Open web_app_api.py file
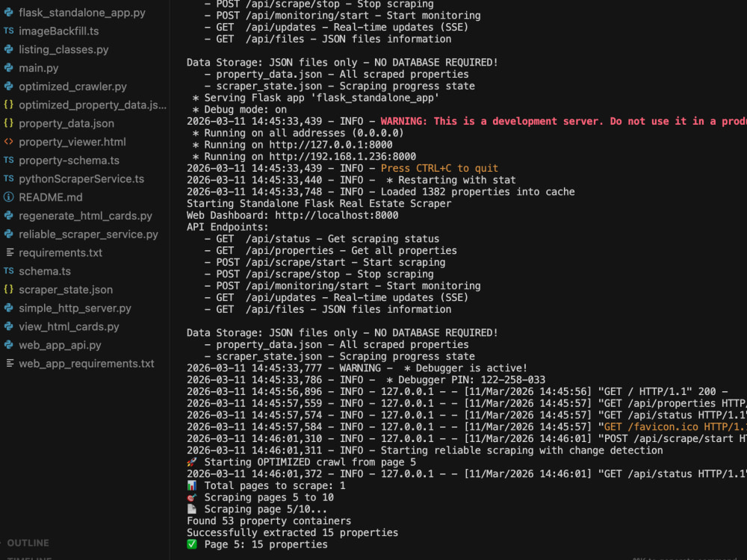Image resolution: width=747 pixels, height=560 pixels. coord(60,345)
